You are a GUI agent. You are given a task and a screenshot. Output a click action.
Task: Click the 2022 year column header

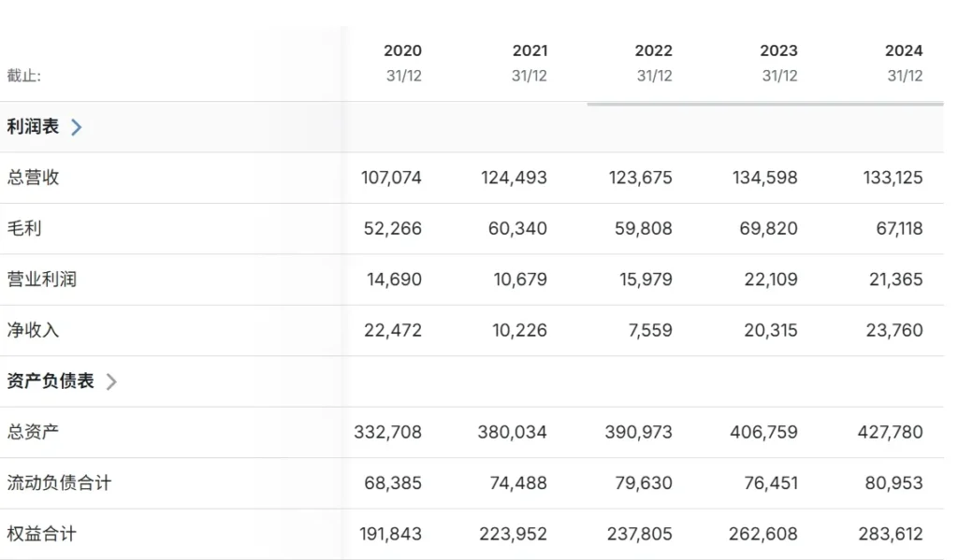click(x=653, y=50)
